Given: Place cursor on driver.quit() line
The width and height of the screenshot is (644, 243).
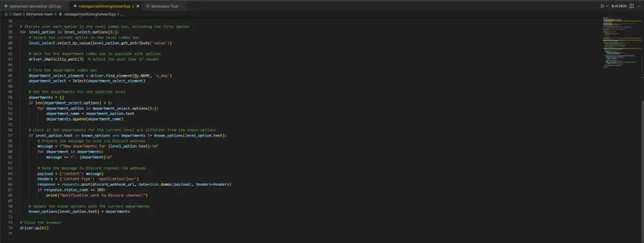Looking at the screenshot, I should (34, 228).
